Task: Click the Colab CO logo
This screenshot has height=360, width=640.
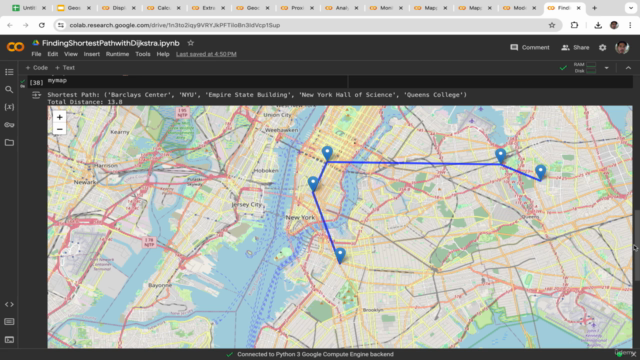Action: click(16, 47)
